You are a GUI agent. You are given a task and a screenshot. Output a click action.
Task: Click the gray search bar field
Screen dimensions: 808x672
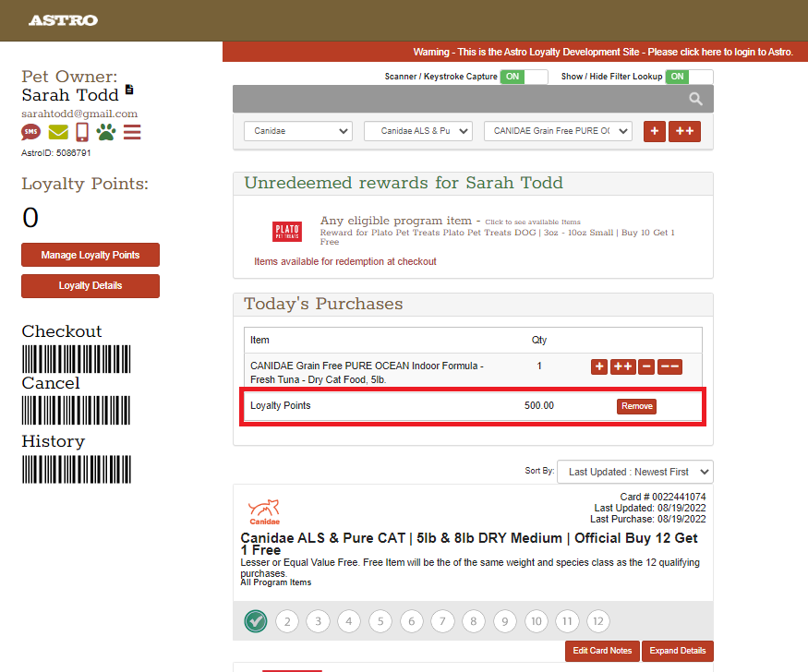[473, 99]
